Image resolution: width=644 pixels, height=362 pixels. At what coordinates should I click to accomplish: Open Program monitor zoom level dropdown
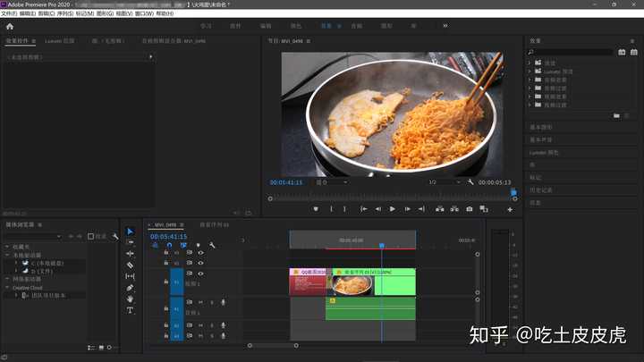(x=332, y=181)
